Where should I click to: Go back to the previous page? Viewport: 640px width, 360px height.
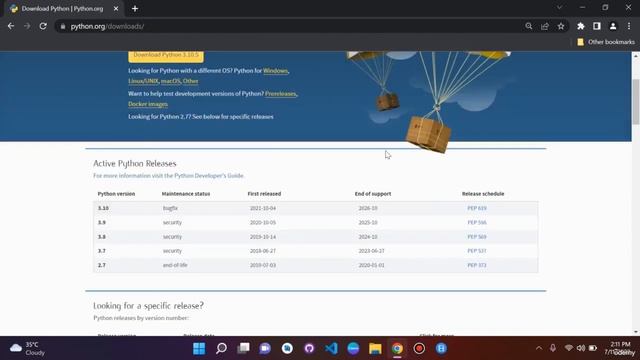pyautogui.click(x=11, y=26)
